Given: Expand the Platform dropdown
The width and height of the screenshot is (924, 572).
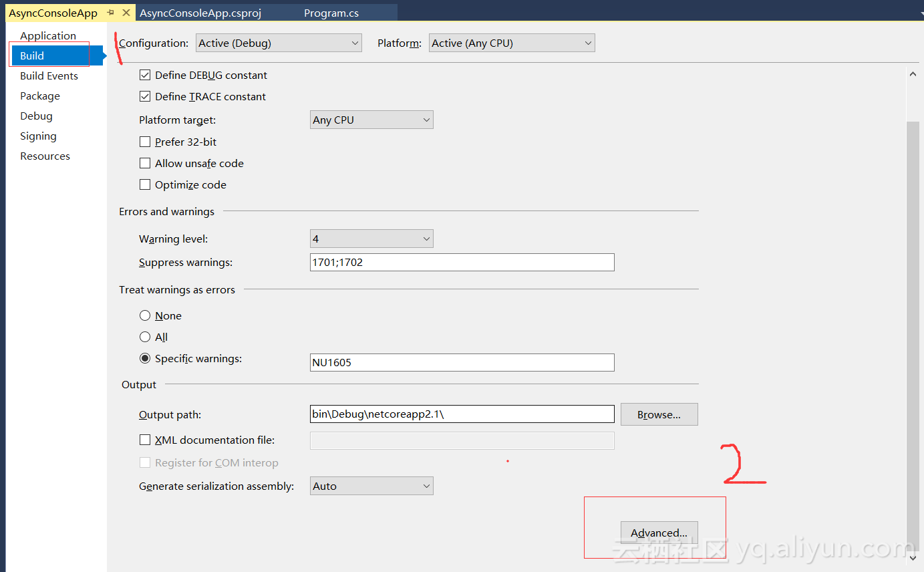Looking at the screenshot, I should coord(512,43).
